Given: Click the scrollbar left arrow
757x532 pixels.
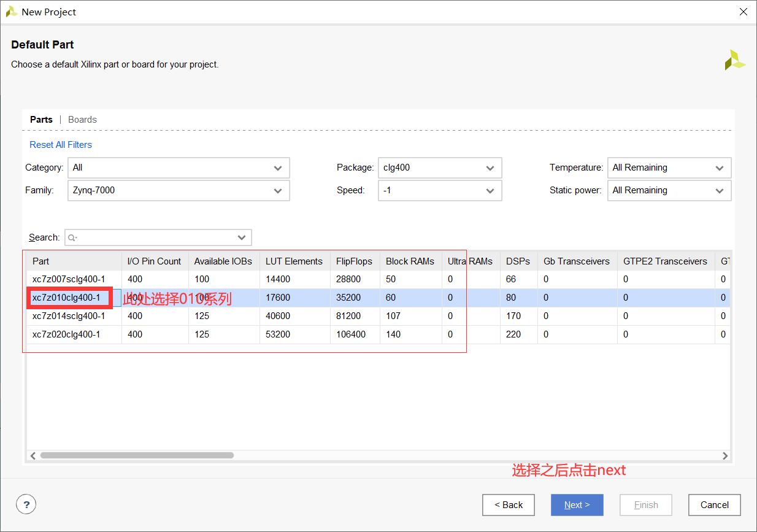Looking at the screenshot, I should [33, 456].
